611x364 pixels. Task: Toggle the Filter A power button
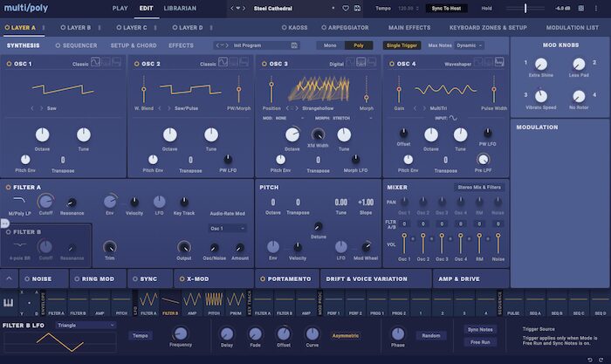click(8, 188)
